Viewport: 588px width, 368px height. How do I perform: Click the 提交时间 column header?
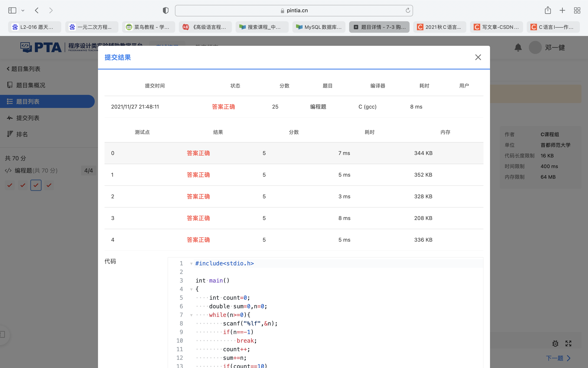(155, 86)
